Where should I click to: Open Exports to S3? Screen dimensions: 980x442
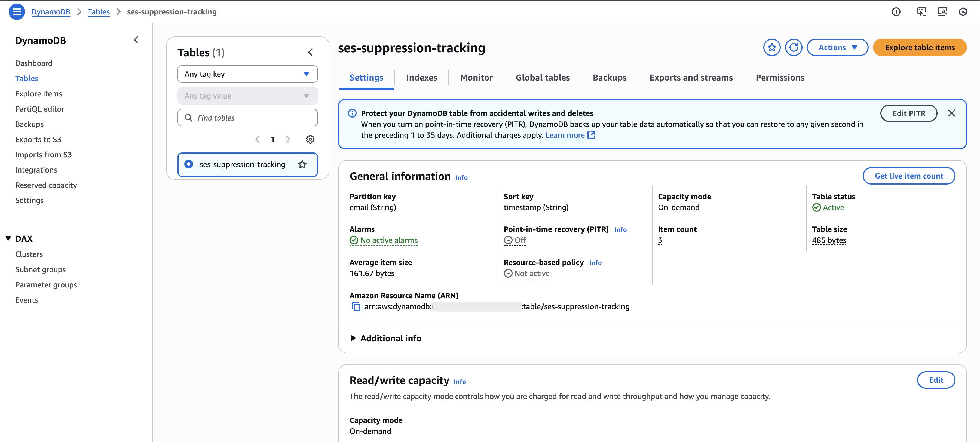tap(38, 139)
